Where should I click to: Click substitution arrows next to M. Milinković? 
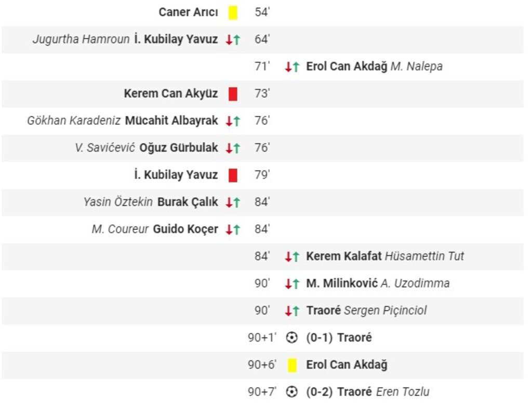(292, 283)
